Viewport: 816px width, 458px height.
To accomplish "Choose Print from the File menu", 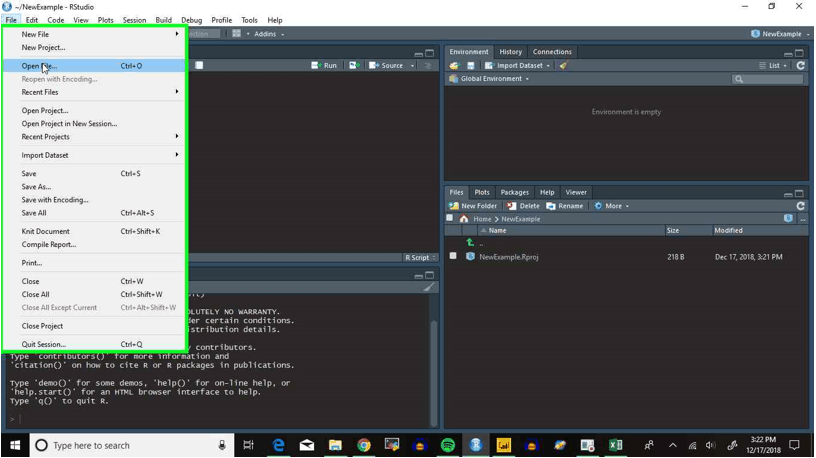I will click(x=94, y=263).
